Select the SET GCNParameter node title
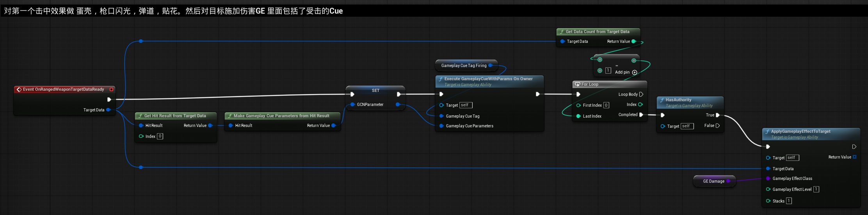This screenshot has height=215, width=868. point(375,90)
